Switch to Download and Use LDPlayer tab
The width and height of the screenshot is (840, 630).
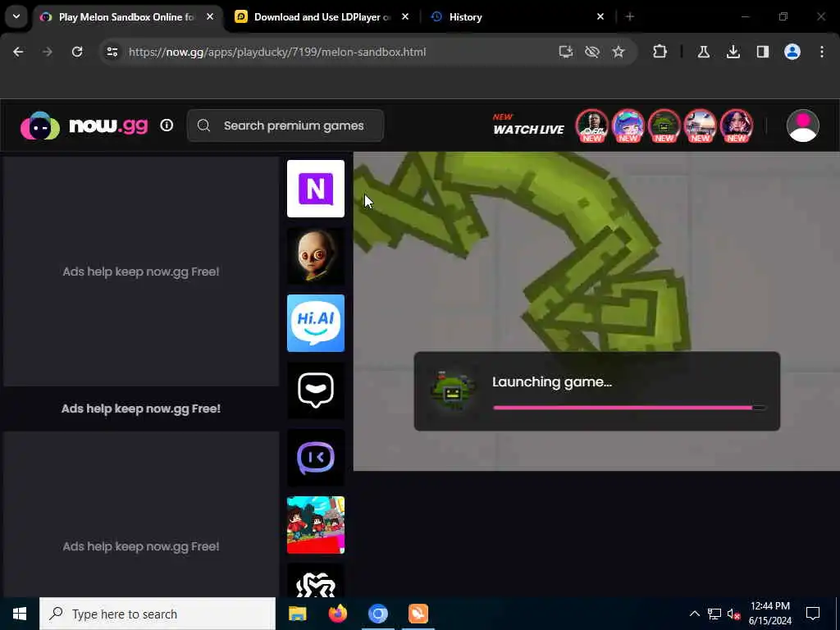point(322,17)
